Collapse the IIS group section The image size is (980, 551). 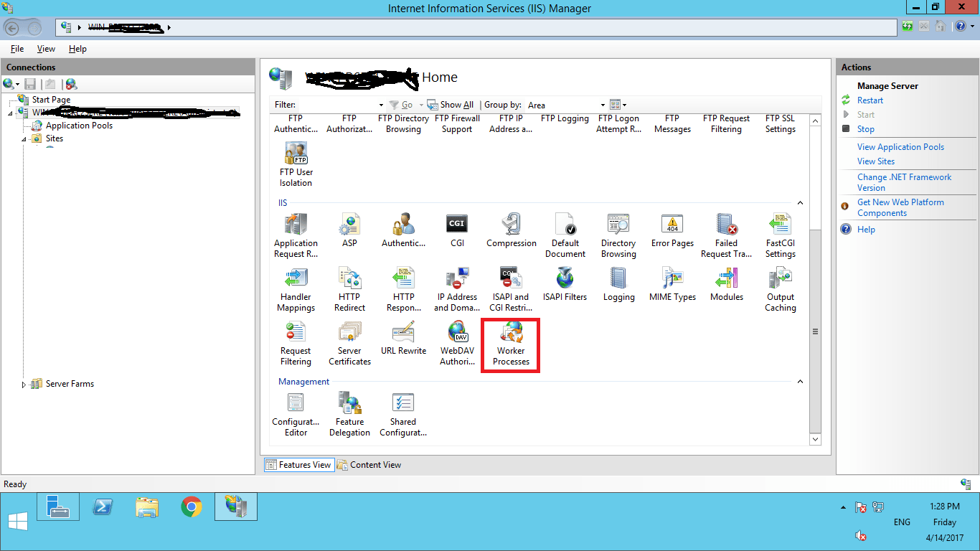coord(800,203)
